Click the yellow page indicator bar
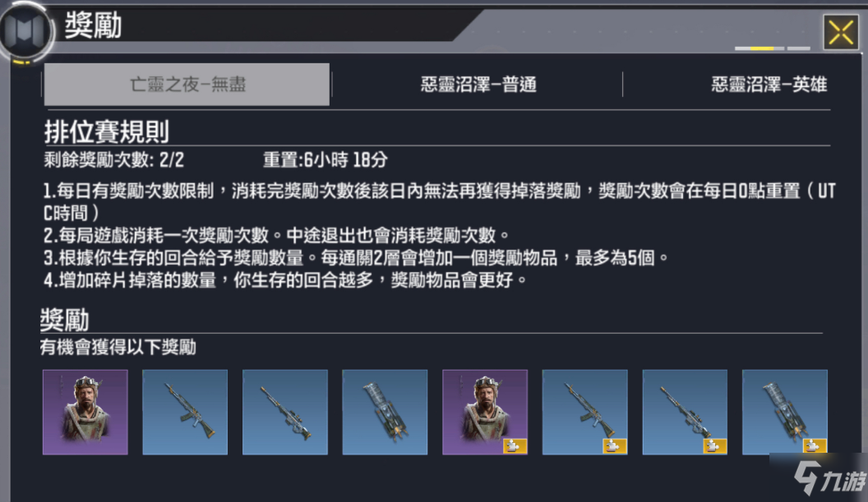The height and width of the screenshot is (502, 868). coord(762,48)
